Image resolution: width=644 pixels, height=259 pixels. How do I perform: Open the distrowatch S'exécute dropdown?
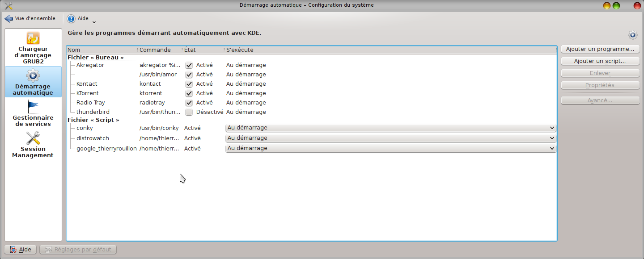click(391, 138)
